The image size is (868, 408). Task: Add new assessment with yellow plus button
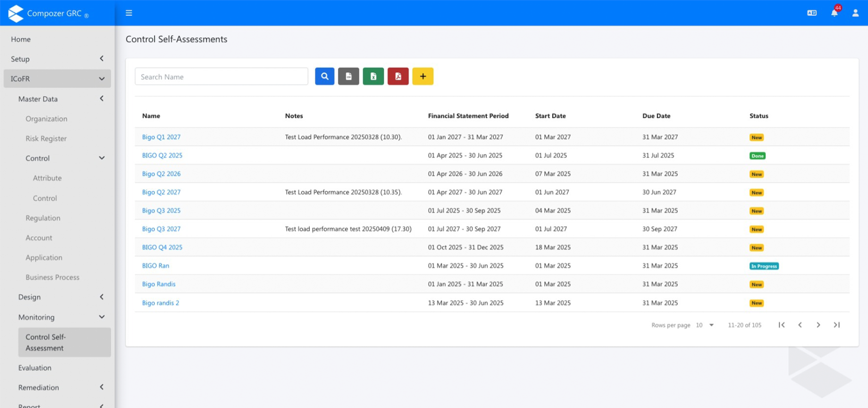422,76
